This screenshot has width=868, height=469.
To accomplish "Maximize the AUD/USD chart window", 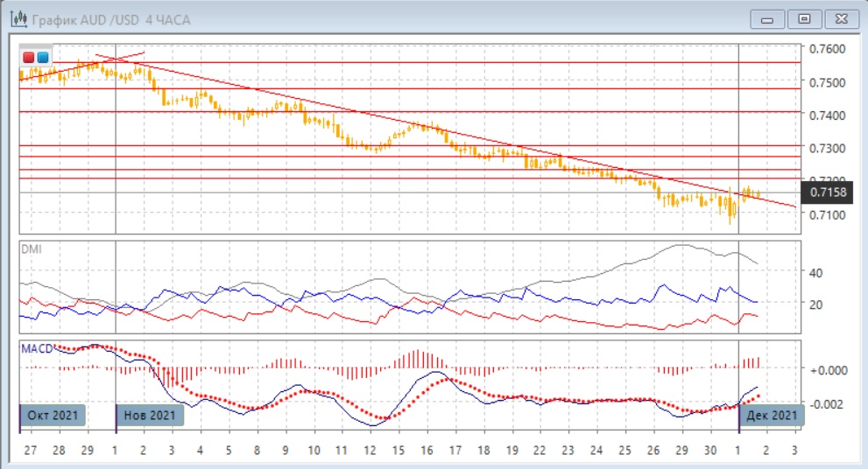I will click(803, 18).
